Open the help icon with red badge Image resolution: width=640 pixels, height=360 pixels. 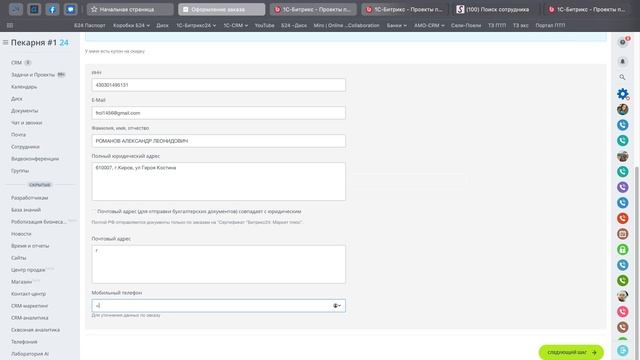click(x=622, y=42)
